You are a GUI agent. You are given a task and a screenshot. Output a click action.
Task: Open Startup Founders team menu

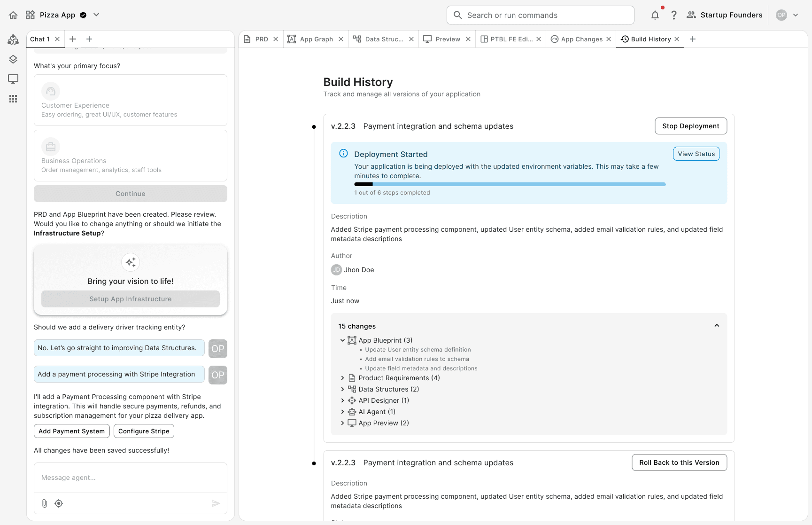pyautogui.click(x=724, y=15)
